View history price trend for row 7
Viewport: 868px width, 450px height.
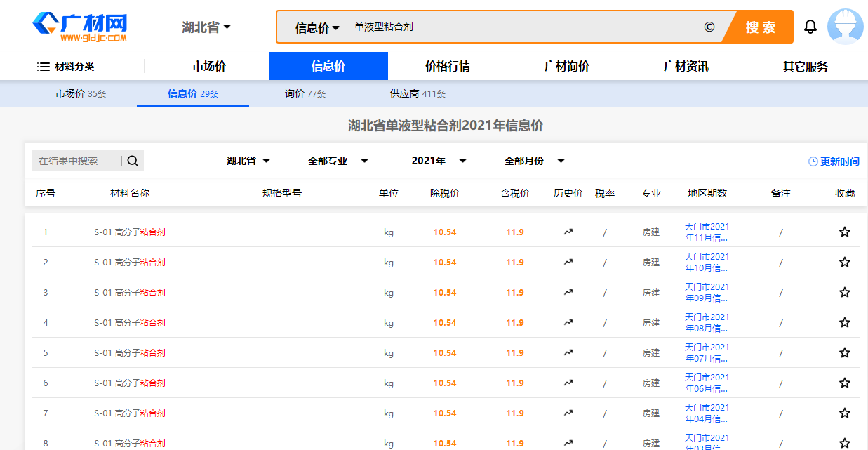[x=568, y=413]
